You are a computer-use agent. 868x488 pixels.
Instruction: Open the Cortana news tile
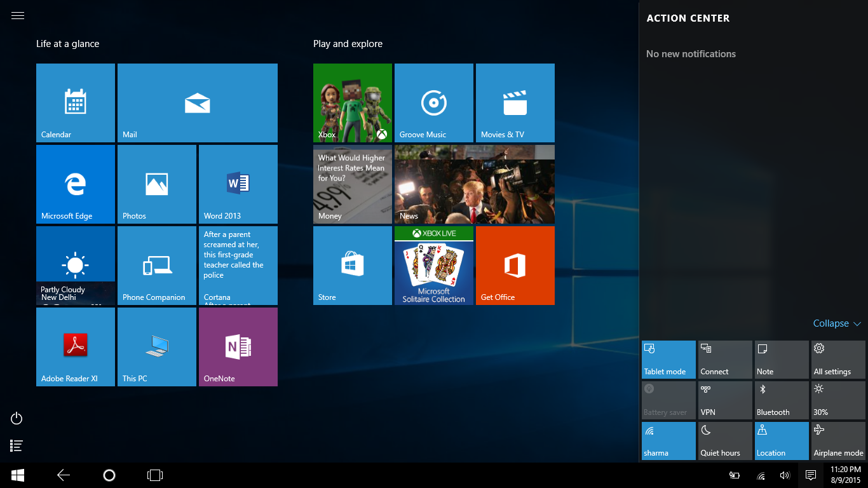pos(238,266)
